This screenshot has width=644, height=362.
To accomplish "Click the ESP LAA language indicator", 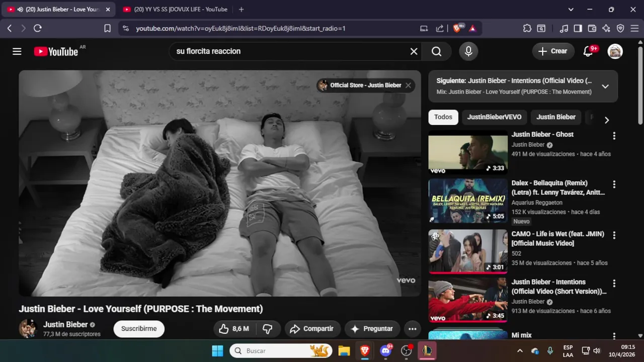I will tap(568, 350).
